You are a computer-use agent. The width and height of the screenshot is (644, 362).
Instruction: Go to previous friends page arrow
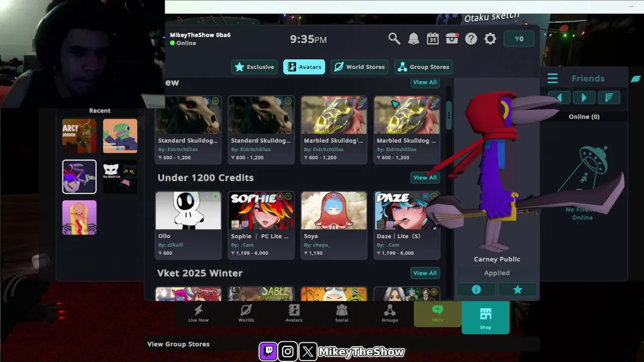coord(559,98)
